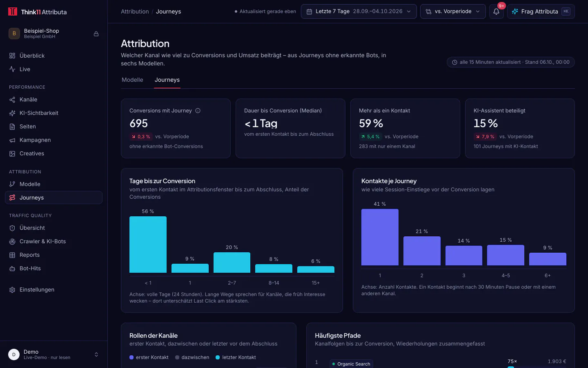Open Bot-Hits in the sidebar
Screen dimensions: 588x368
coord(53,268)
